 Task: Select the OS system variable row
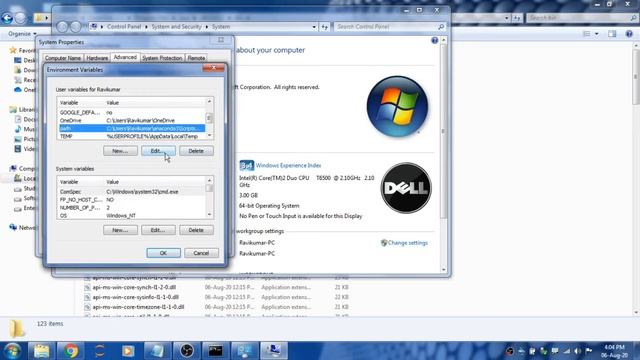click(x=132, y=216)
